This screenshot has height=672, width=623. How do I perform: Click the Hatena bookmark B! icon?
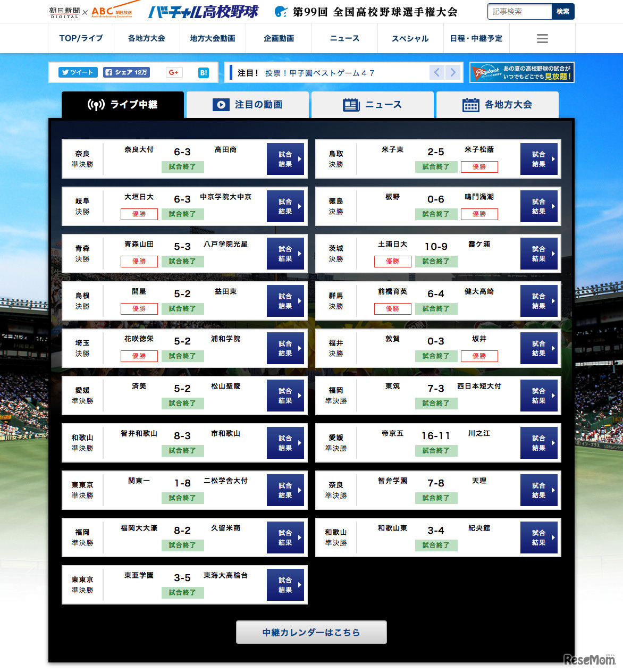204,73
